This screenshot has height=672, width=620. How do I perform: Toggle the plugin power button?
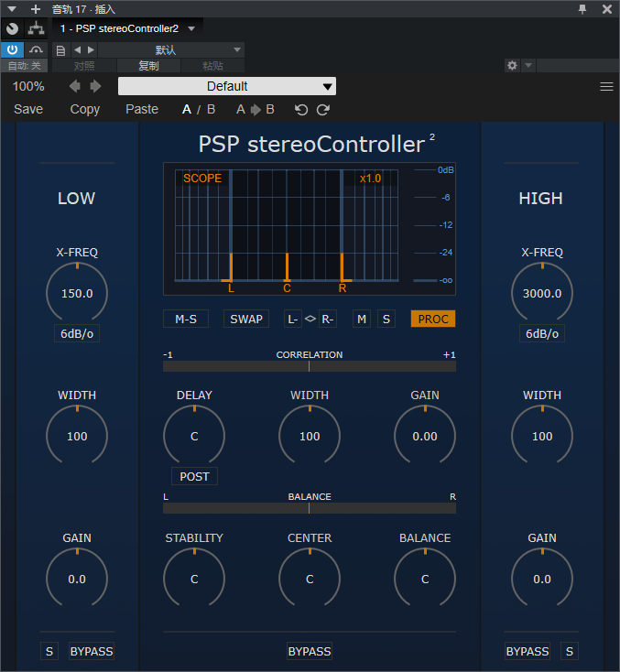point(12,49)
